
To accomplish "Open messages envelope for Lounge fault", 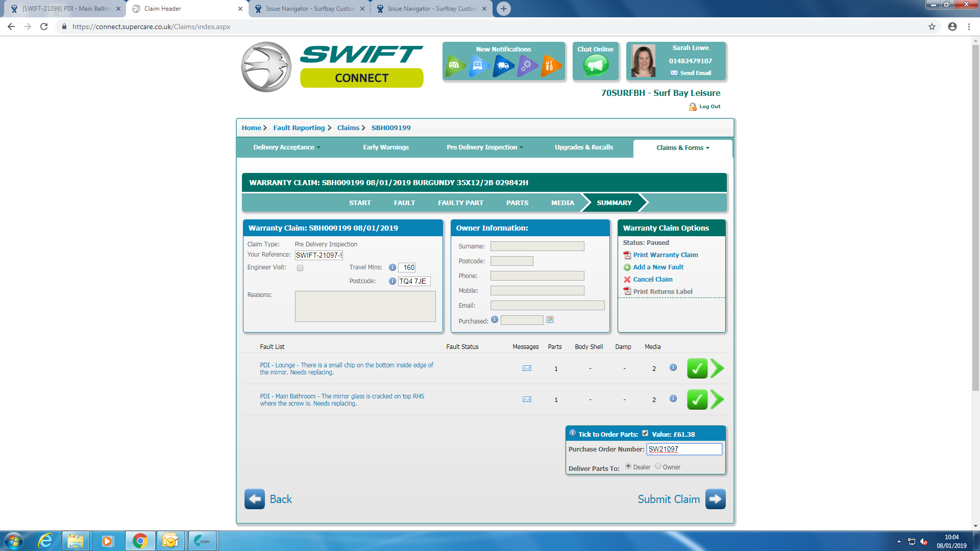I will (527, 368).
